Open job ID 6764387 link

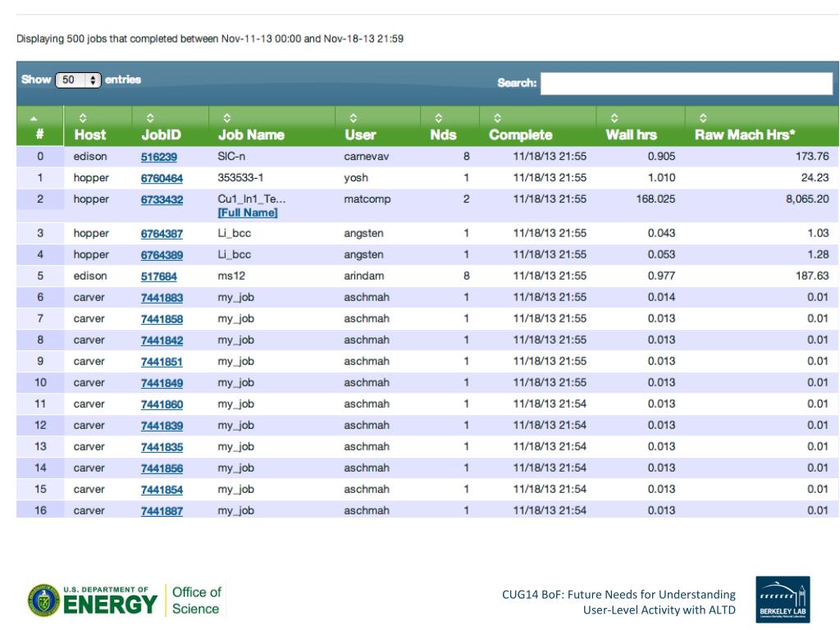162,234
